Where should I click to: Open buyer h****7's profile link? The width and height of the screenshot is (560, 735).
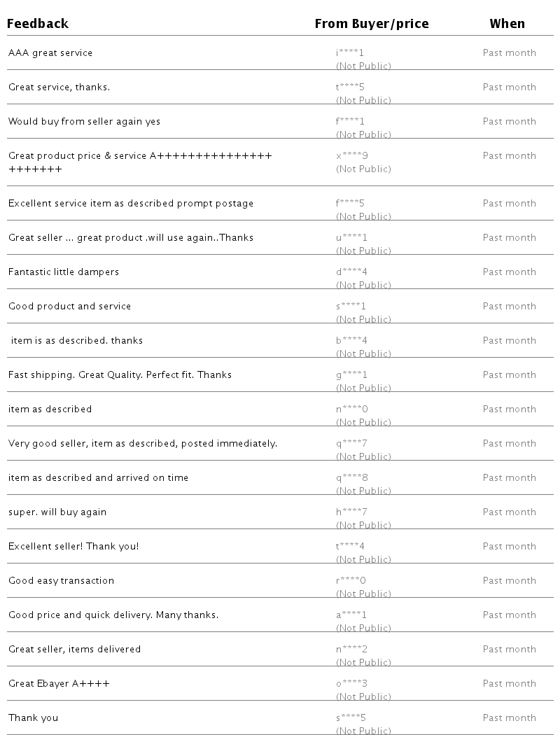[x=351, y=512]
